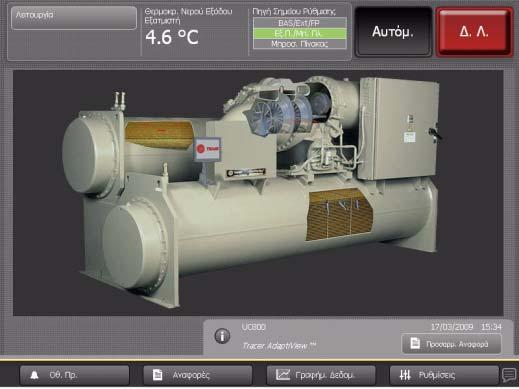The height and width of the screenshot is (389, 519).
Task: Click the report page icon on Αναφορές
Action: click(157, 375)
